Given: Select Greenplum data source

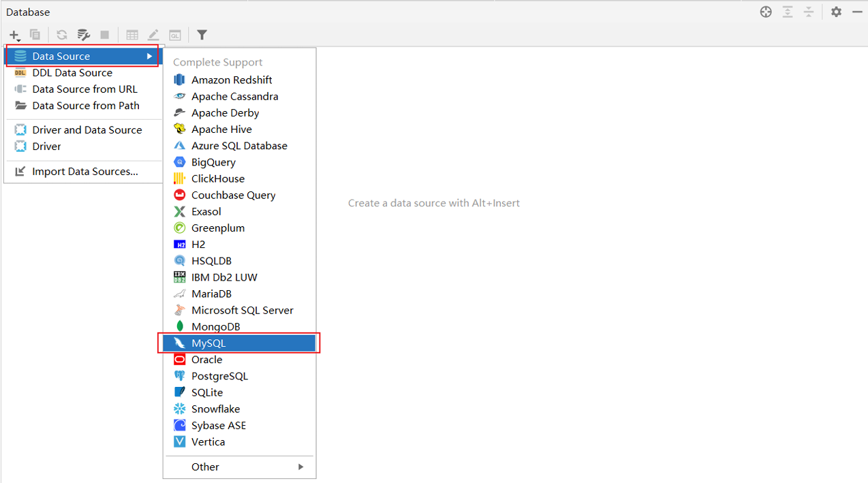Looking at the screenshot, I should pyautogui.click(x=239, y=228).
